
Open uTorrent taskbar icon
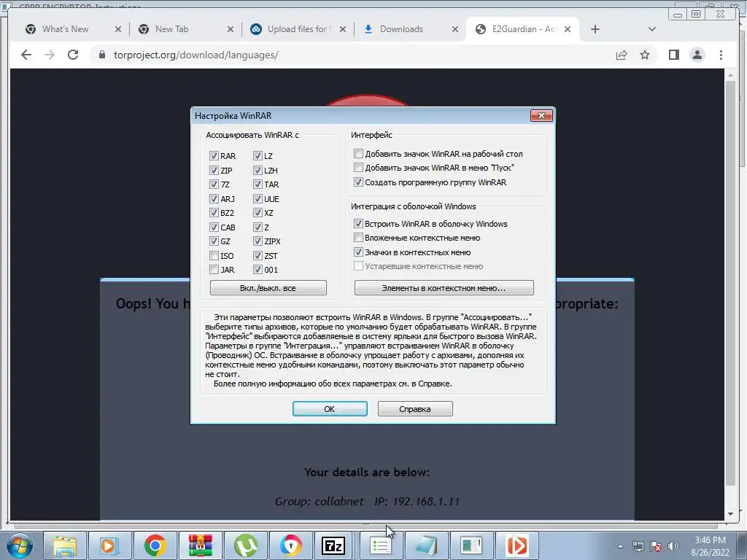pyautogui.click(x=245, y=545)
